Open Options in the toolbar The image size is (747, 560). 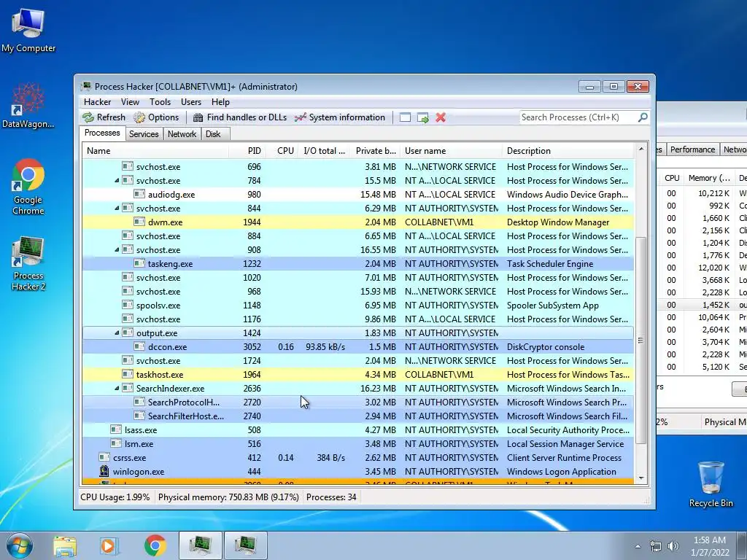(x=156, y=117)
